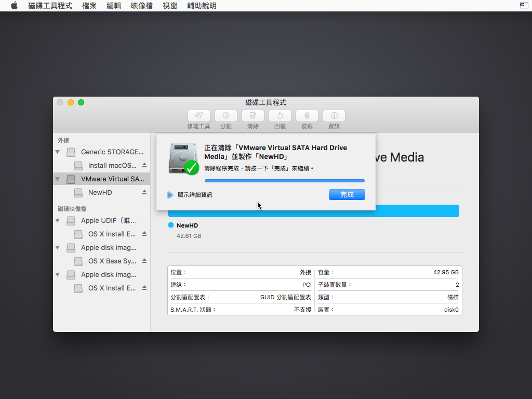Image resolution: width=532 pixels, height=399 pixels.
Task: Click the OS X Base Sy... volume icon
Action: click(78, 261)
